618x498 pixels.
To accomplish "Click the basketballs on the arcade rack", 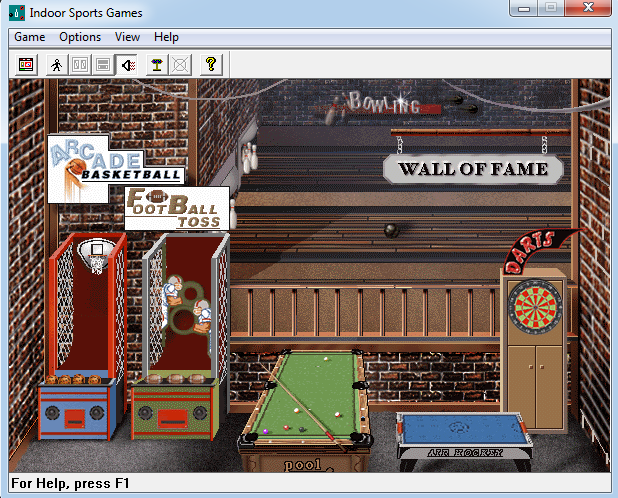I will coord(74,379).
